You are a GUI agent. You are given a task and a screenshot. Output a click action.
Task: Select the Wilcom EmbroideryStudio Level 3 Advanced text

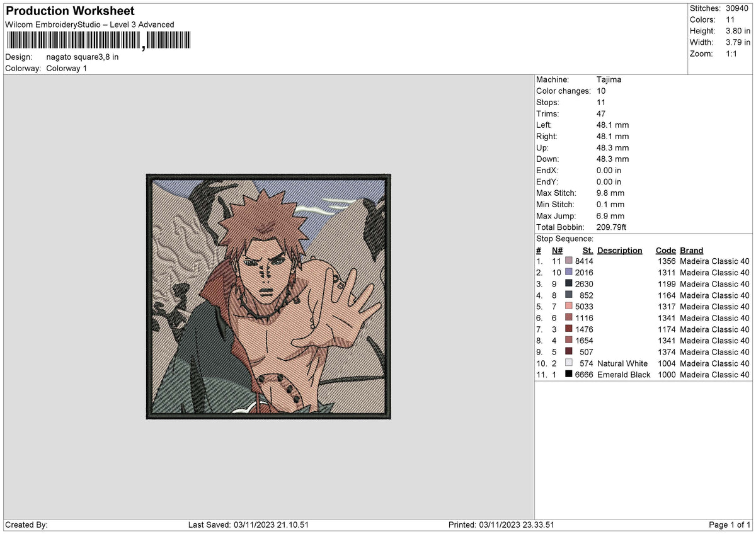point(89,25)
